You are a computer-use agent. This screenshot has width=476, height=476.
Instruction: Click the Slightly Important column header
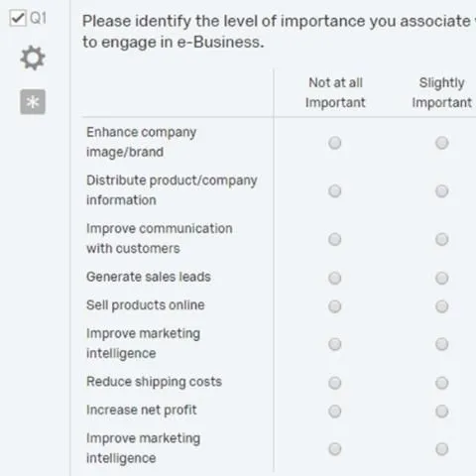[x=441, y=92]
